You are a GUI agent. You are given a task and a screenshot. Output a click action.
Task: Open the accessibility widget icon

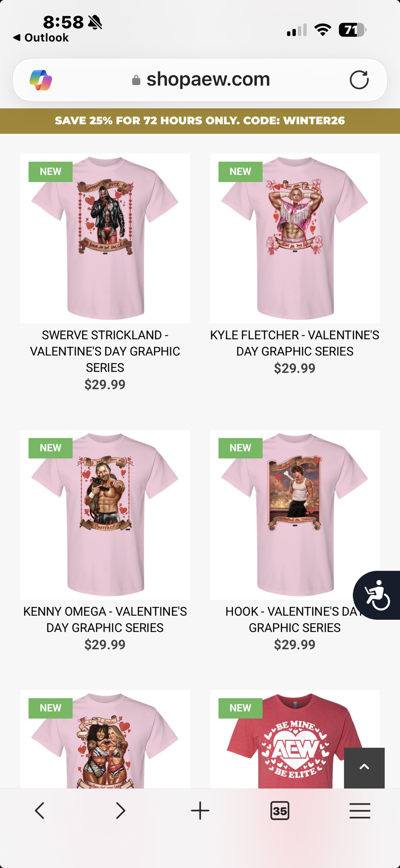click(377, 595)
